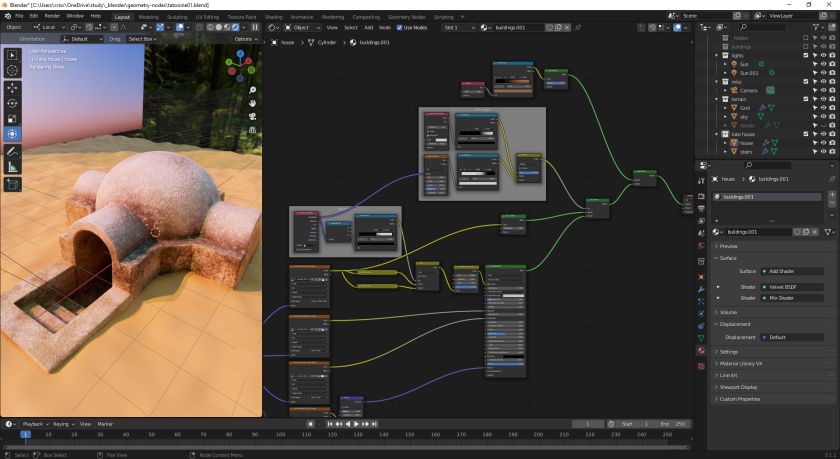Click the pin icon in the node editor header
This screenshot has height=459, width=840.
coord(578,27)
